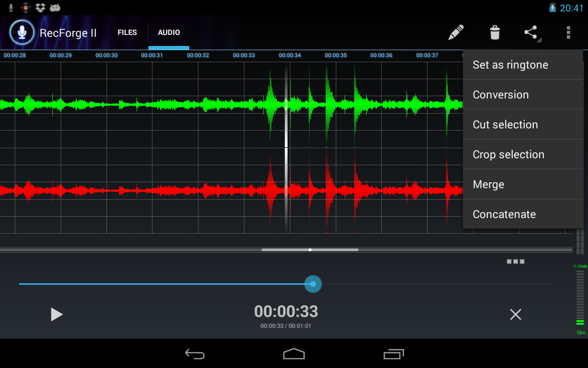Viewport: 588px width, 368px height.
Task: Choose Concatenate from the menu
Action: 504,214
